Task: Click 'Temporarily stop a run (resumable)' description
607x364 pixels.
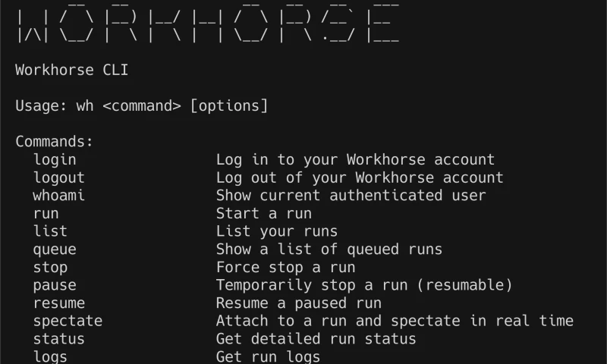Action: pos(364,285)
